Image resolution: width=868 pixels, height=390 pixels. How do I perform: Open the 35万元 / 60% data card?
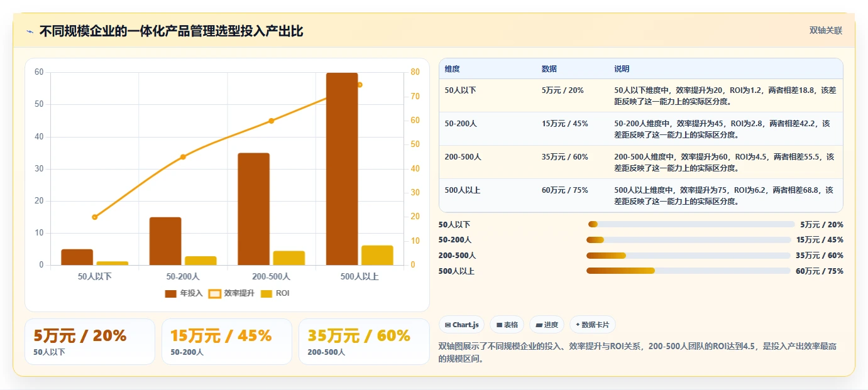coord(364,342)
